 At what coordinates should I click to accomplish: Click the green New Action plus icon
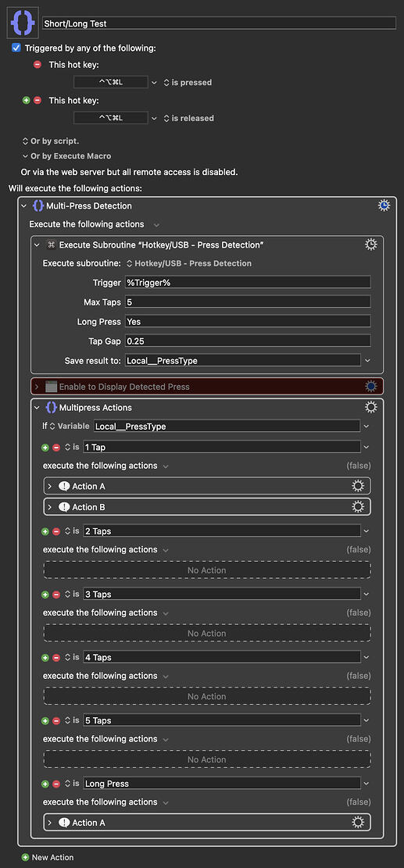tap(25, 857)
